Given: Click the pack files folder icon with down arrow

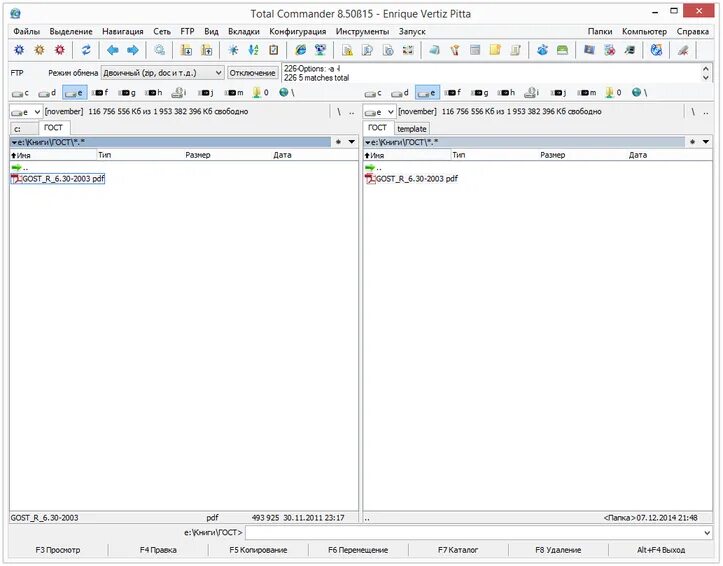Looking at the screenshot, I should pos(186,50).
